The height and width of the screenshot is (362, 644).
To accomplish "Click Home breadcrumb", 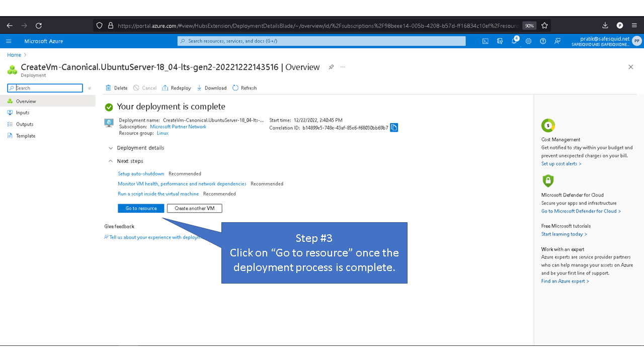I will (x=14, y=55).
